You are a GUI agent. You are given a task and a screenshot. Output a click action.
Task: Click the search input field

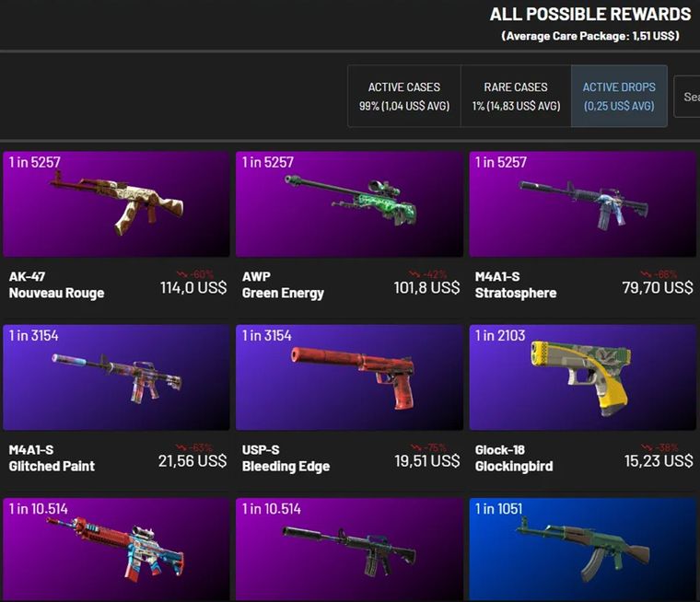coord(687,97)
